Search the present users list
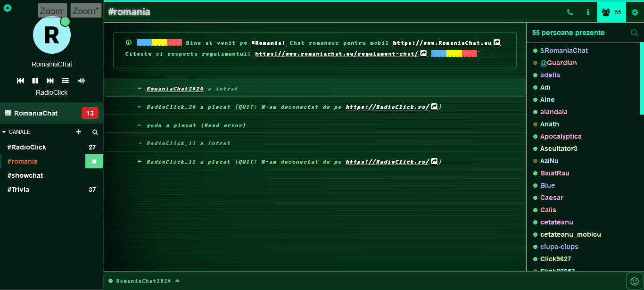Viewport: 644px width, 290px height. tap(635, 33)
